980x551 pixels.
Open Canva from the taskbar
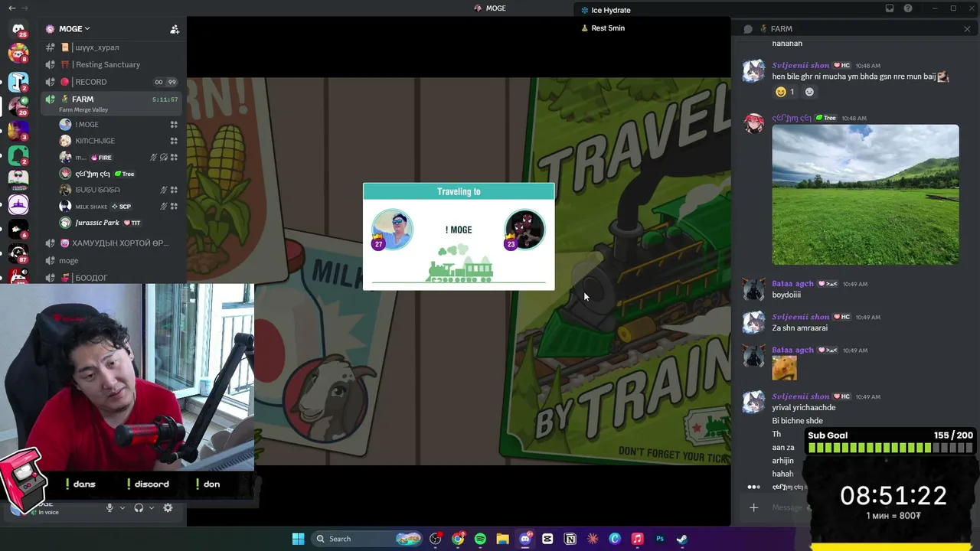point(615,539)
